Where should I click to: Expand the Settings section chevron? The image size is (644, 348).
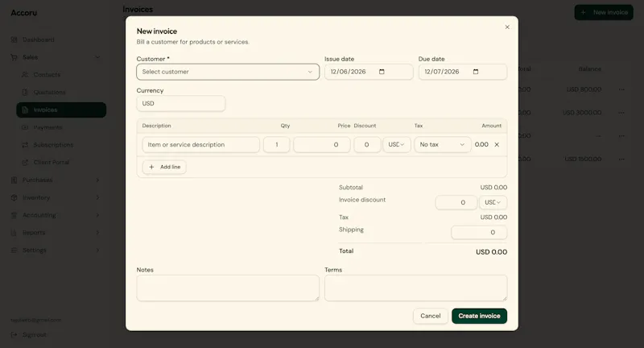97,251
